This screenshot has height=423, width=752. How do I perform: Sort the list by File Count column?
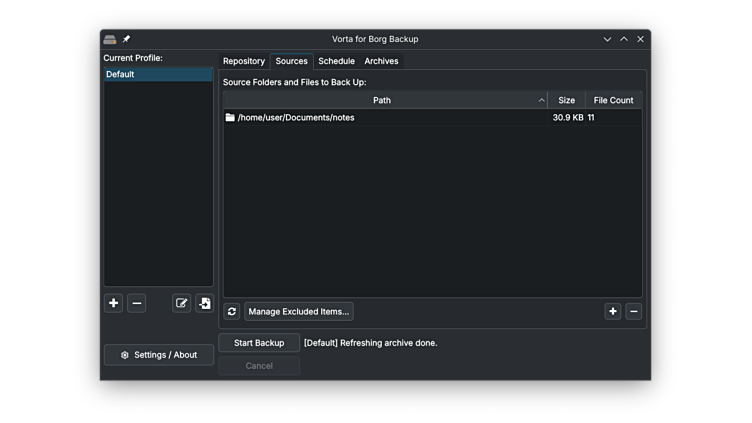613,100
